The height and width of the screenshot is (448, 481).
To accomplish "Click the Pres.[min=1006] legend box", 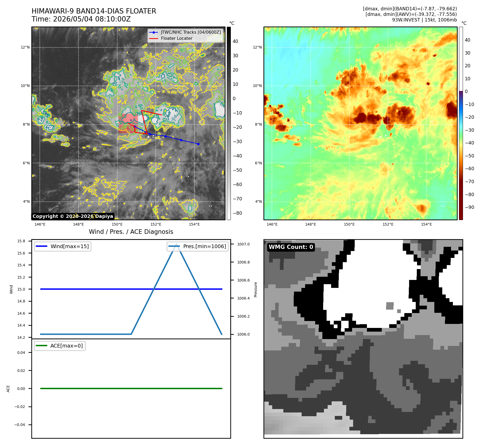I will point(198,246).
